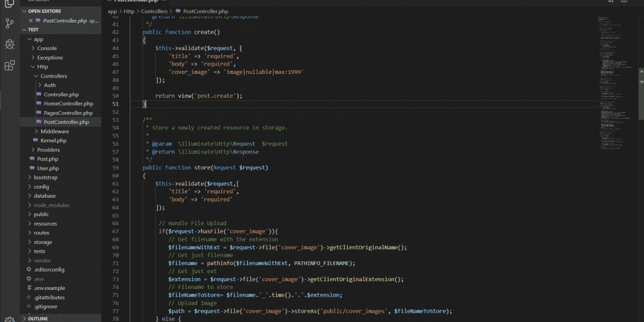Screen dimensions: 644x322
Task: Collapse the Controllers folder
Action: pos(36,76)
